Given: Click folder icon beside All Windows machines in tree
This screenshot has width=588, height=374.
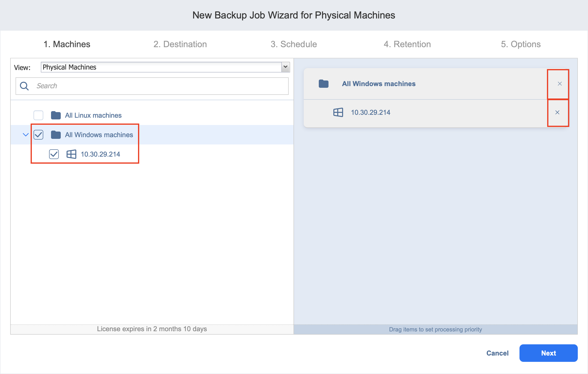Looking at the screenshot, I should point(56,135).
